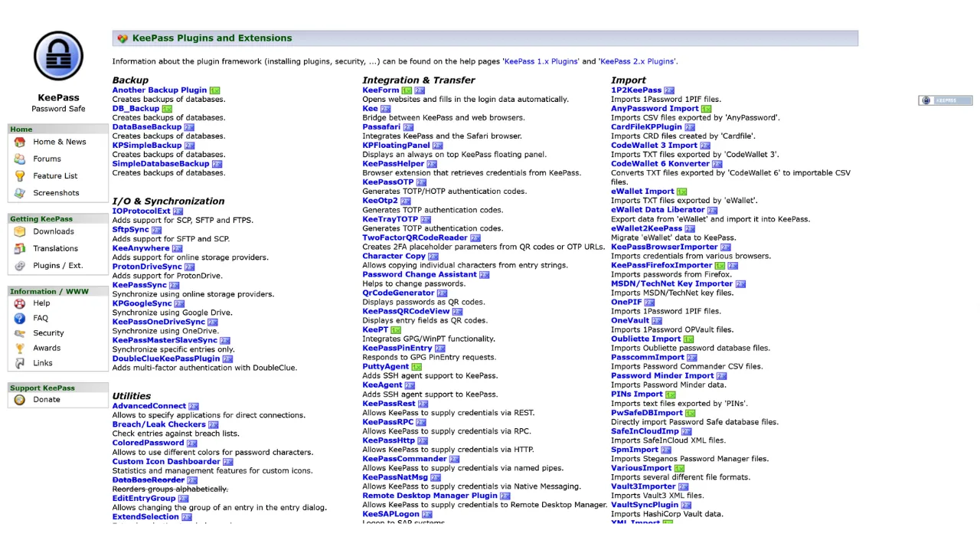
Task: Click the Security keys icon
Action: coord(19,333)
